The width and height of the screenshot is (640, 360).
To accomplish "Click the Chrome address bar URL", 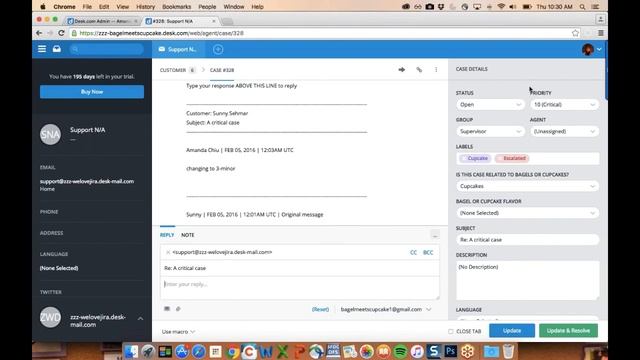I will (x=162, y=33).
